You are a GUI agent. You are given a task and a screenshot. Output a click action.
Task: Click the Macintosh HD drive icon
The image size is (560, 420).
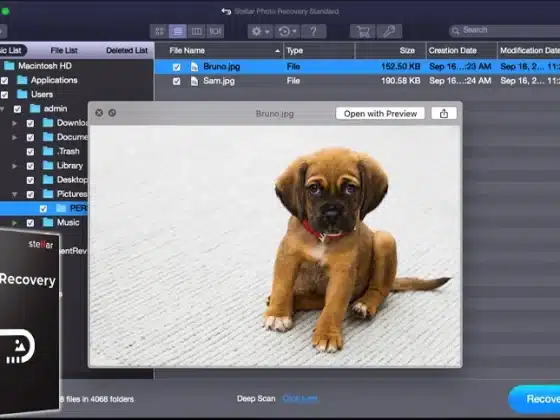9,66
